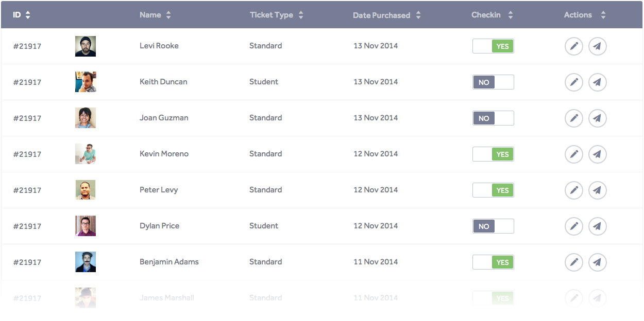
Task: Click the Peter Levy name text
Action: 159,190
